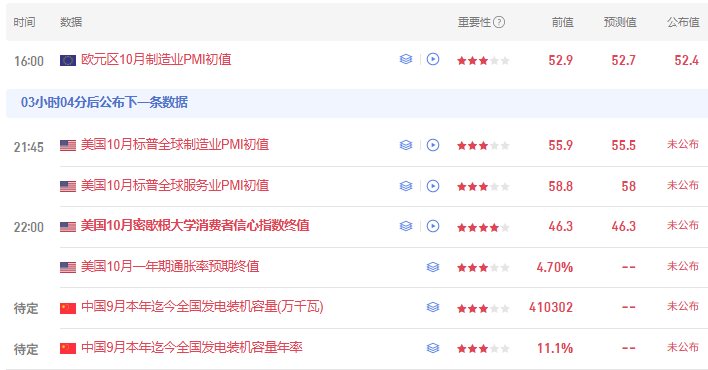This screenshot has height=370, width=708.
Task: Click previous value 410302
Action: click(551, 308)
